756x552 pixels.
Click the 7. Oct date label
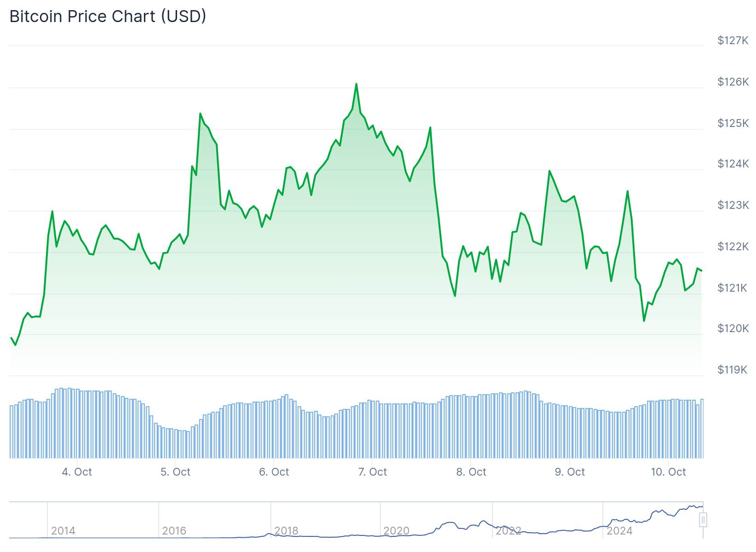(372, 472)
